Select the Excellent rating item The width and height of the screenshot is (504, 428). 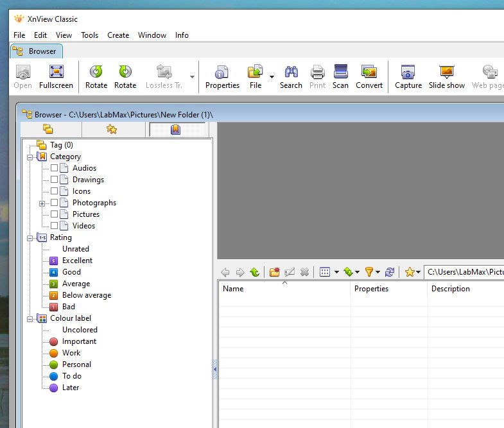click(71, 261)
